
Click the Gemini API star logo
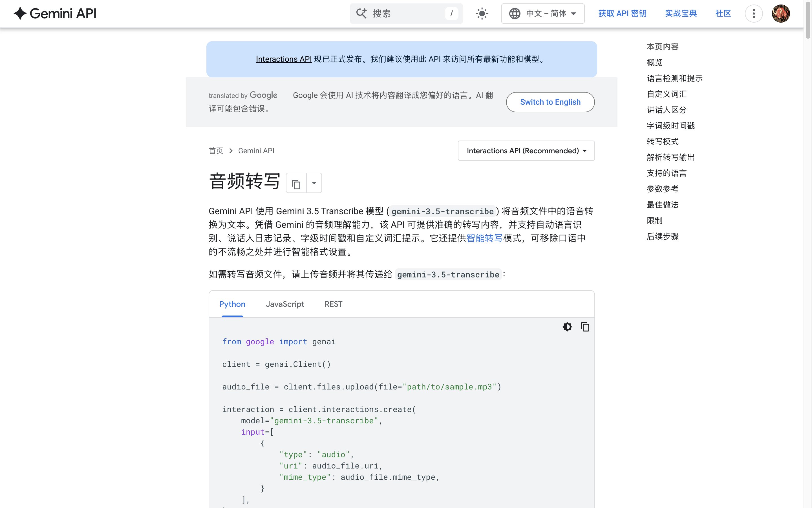20,14
